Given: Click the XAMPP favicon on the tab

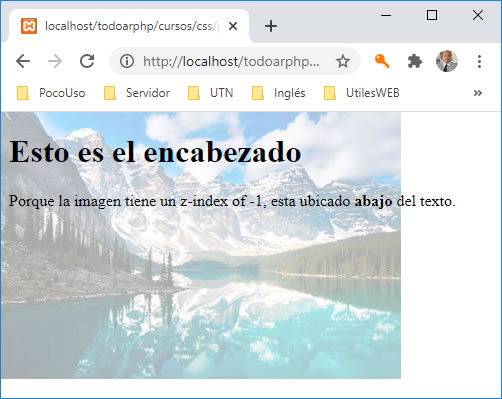Looking at the screenshot, I should [29, 26].
